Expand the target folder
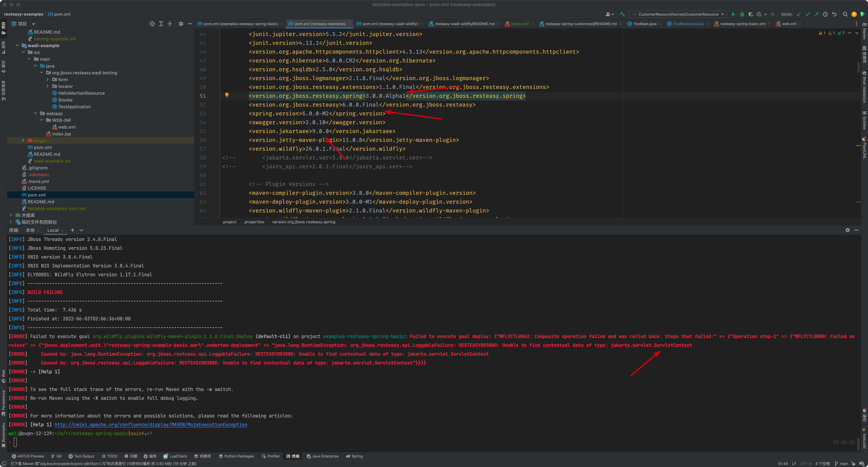The width and height of the screenshot is (868, 467). 23,141
